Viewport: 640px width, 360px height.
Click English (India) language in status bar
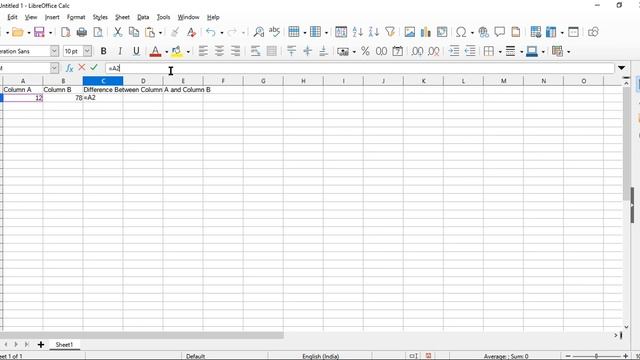(321, 356)
